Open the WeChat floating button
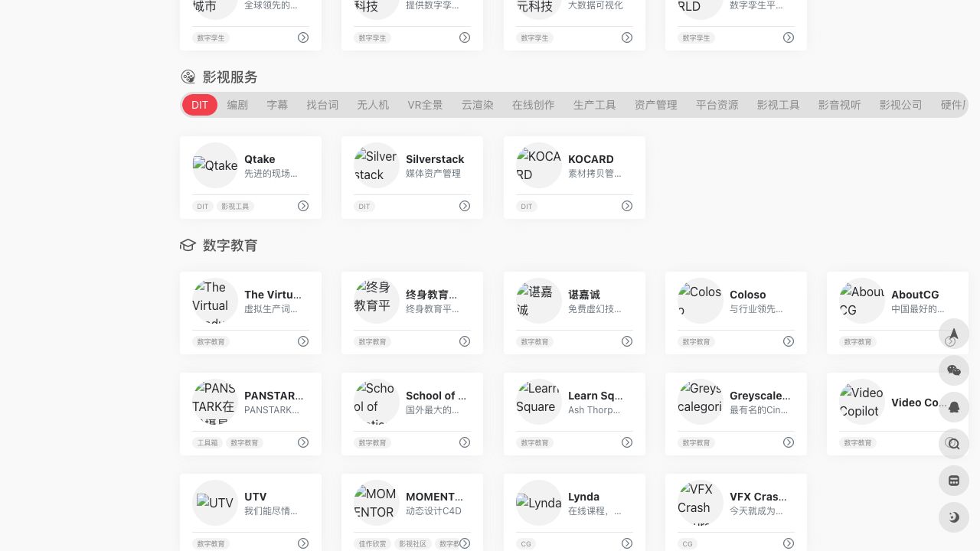Image resolution: width=980 pixels, height=551 pixels. 954,370
